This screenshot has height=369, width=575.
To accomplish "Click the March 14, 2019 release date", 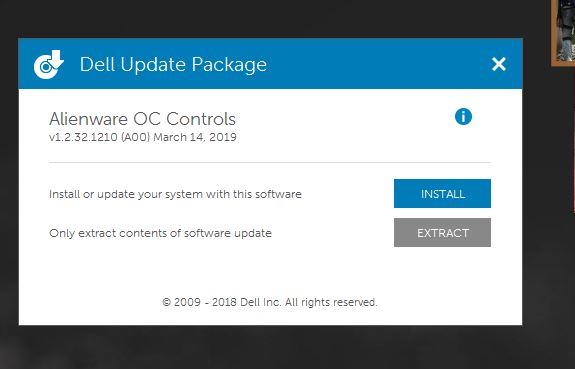I will click(195, 137).
